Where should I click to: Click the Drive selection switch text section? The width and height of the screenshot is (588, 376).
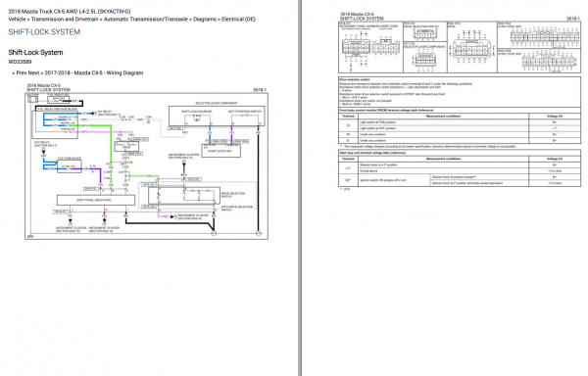(x=460, y=92)
